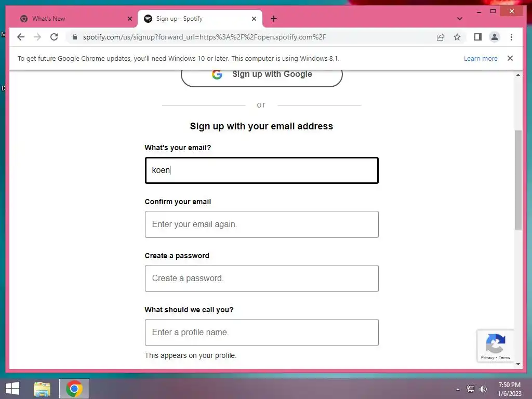Show hidden system tray icons

[x=458, y=389]
